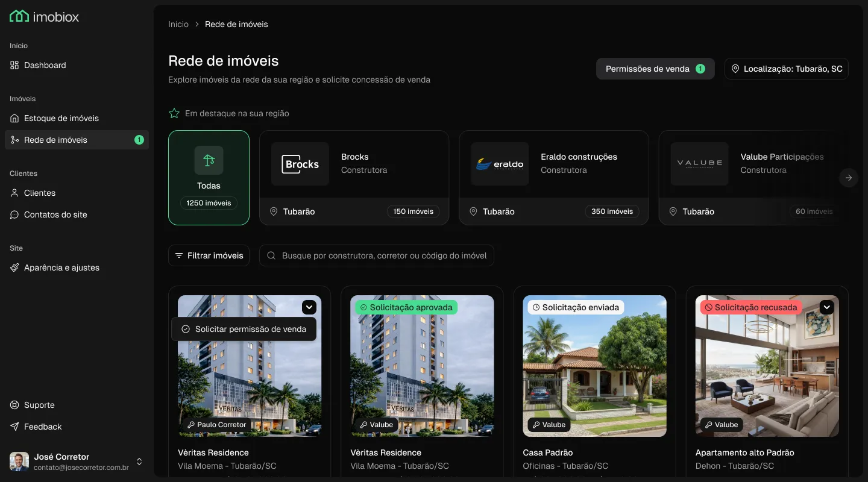
Task: Go to Início in the breadcrumb
Action: pyautogui.click(x=178, y=24)
